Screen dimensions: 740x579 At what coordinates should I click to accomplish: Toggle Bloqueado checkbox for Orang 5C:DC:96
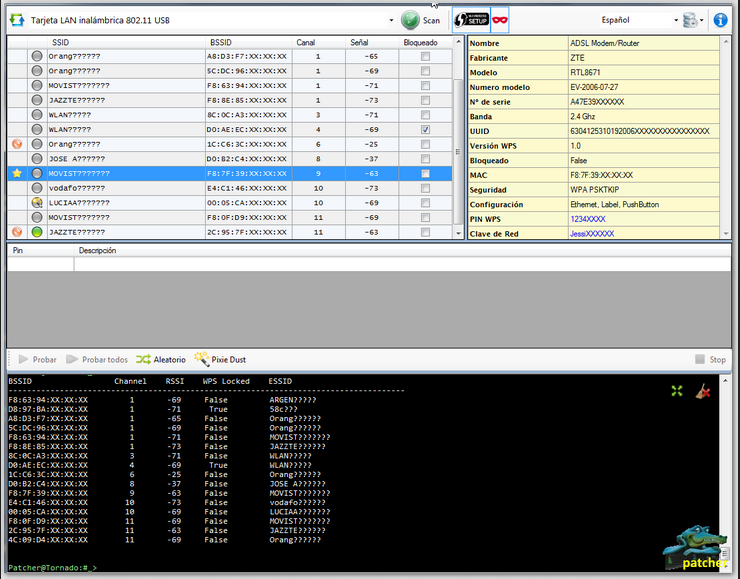pyautogui.click(x=425, y=71)
